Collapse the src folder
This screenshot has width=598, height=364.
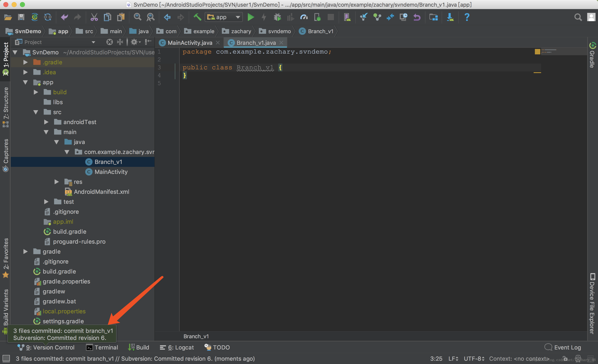tap(36, 112)
